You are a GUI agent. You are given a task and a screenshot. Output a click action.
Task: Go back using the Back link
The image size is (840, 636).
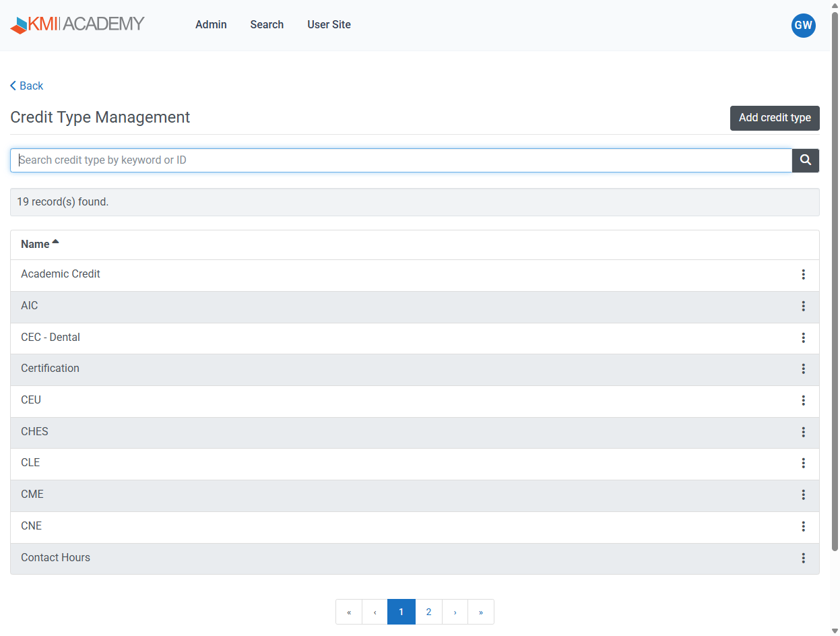(27, 86)
